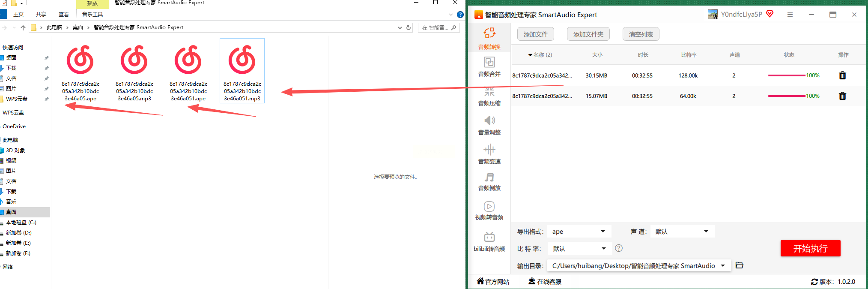The width and height of the screenshot is (868, 289).
Task: Click progress bar of 64.00k row
Action: click(787, 96)
